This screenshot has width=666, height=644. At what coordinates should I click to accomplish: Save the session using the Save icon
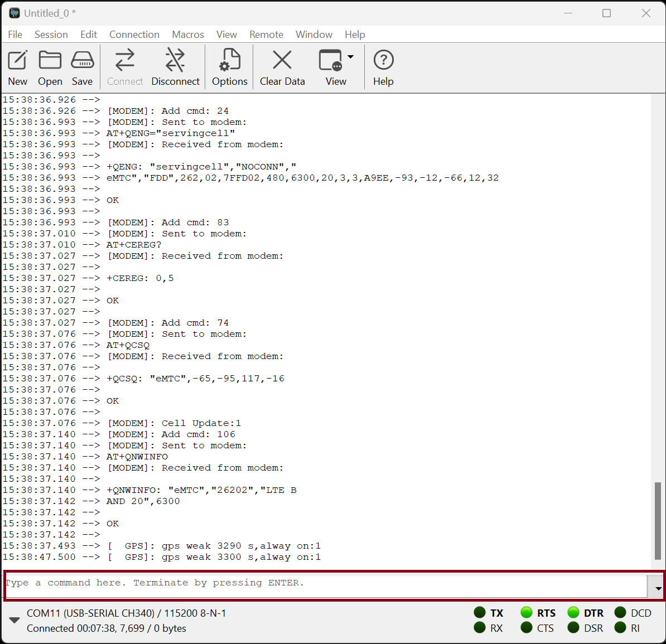pyautogui.click(x=83, y=61)
